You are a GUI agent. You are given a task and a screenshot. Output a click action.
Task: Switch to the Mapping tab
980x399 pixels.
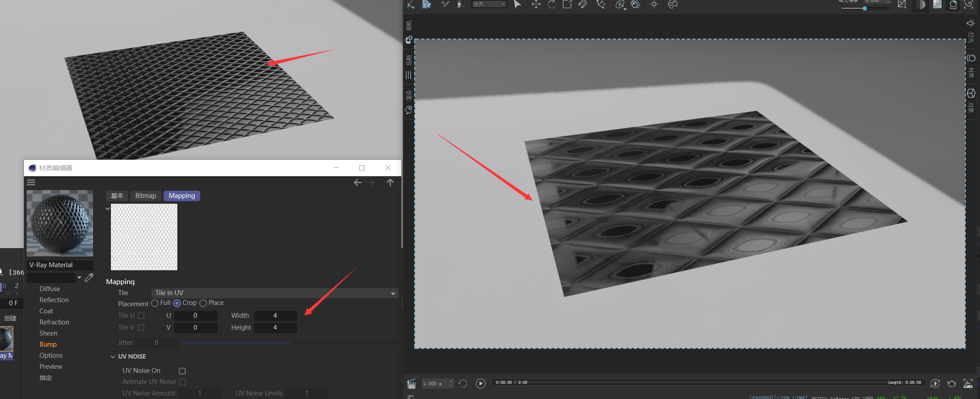click(182, 196)
